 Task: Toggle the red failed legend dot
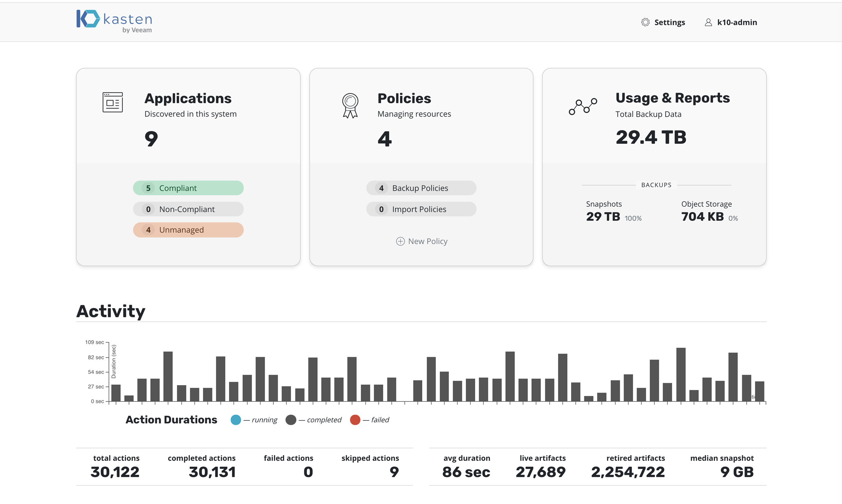click(x=355, y=420)
